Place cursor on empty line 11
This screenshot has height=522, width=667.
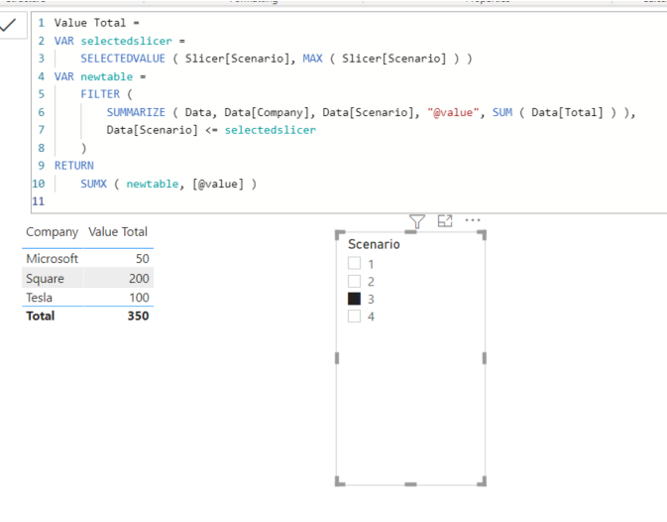[340, 201]
